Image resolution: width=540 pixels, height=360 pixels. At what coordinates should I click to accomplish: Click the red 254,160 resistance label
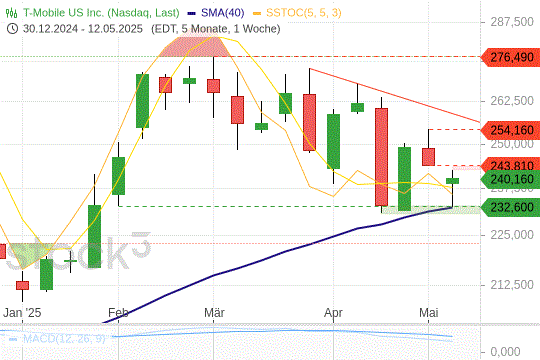(x=510, y=131)
